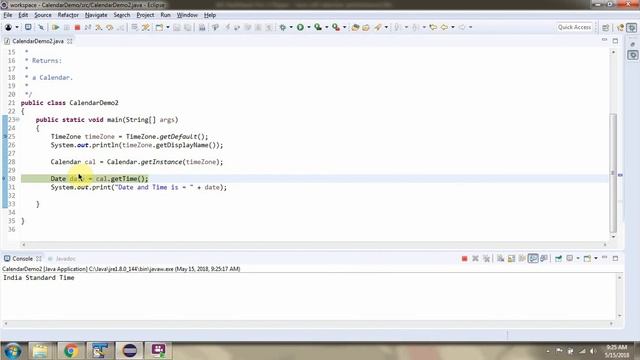The height and width of the screenshot is (360, 640).
Task: Click the Last Edit Location arrow icon
Action: pyautogui.click(x=433, y=27)
